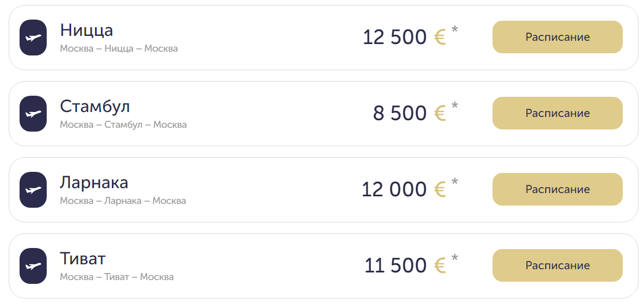Screen dimensions: 644x304
Task: Open the Расписание schedule for Ницца
Action: pos(557,38)
